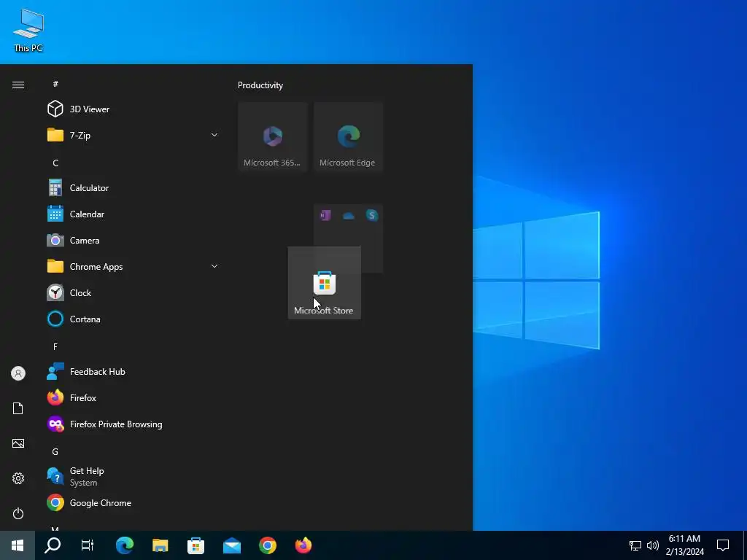
Task: Open OneNote in the tile folder
Action: 325,215
